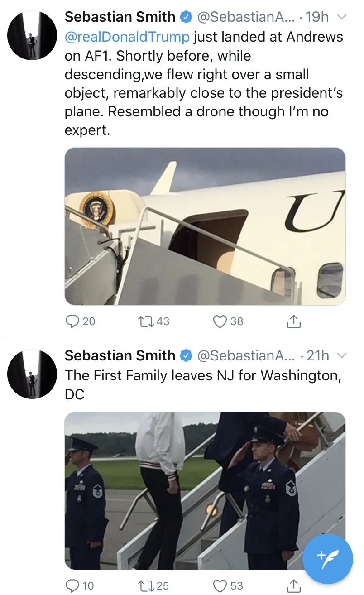Reply to the First Family tweet

[x=72, y=585]
